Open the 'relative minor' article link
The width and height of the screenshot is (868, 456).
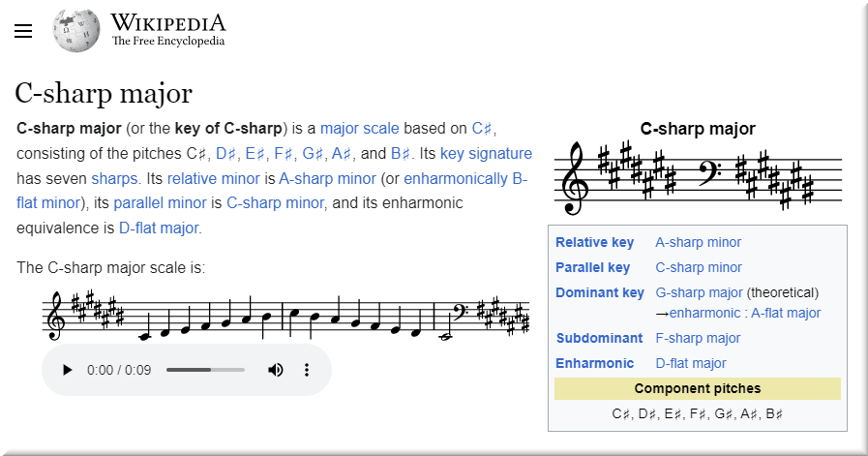coord(214,179)
